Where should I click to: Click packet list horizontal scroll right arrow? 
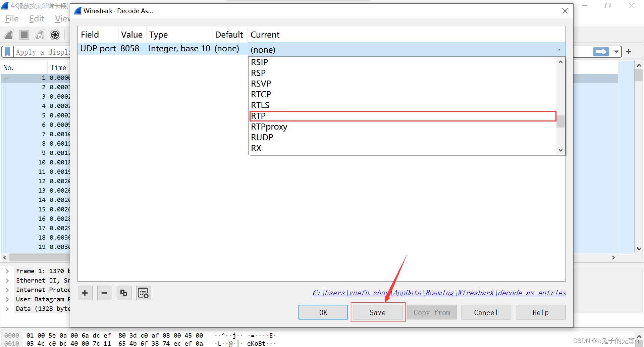[613, 257]
